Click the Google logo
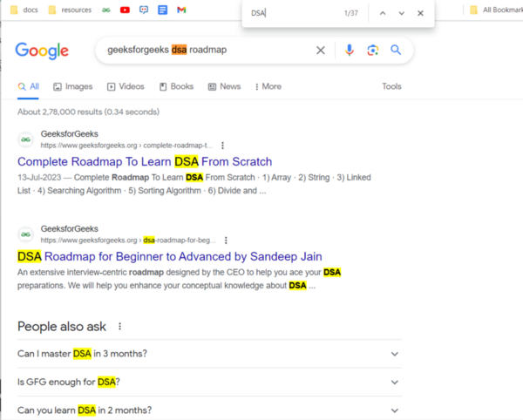This screenshot has height=420, width=523. coord(42,51)
